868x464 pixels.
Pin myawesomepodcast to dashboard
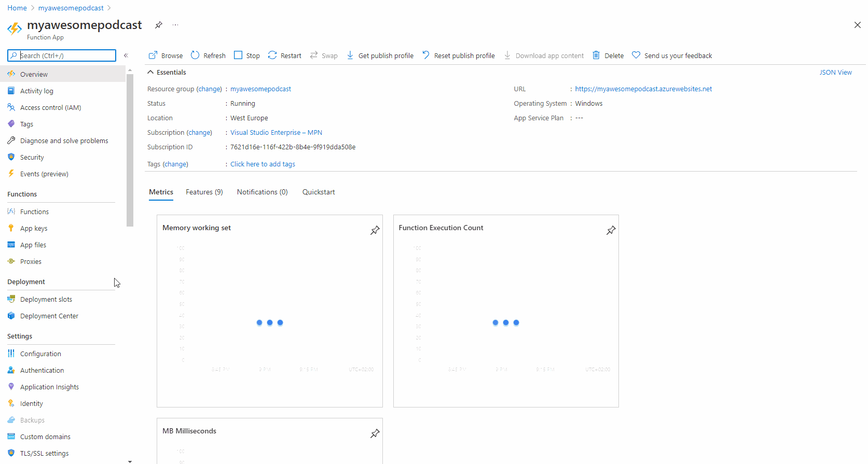(x=159, y=25)
